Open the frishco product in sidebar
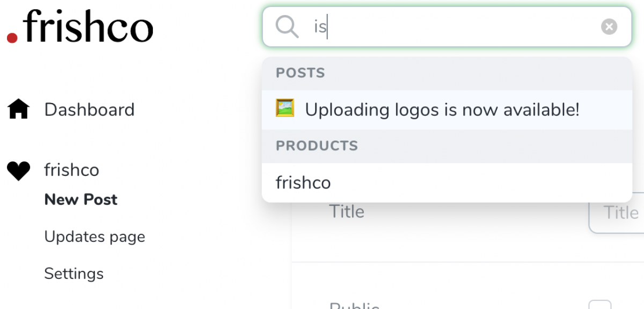Viewport: 644px width, 309px height. coord(71,170)
